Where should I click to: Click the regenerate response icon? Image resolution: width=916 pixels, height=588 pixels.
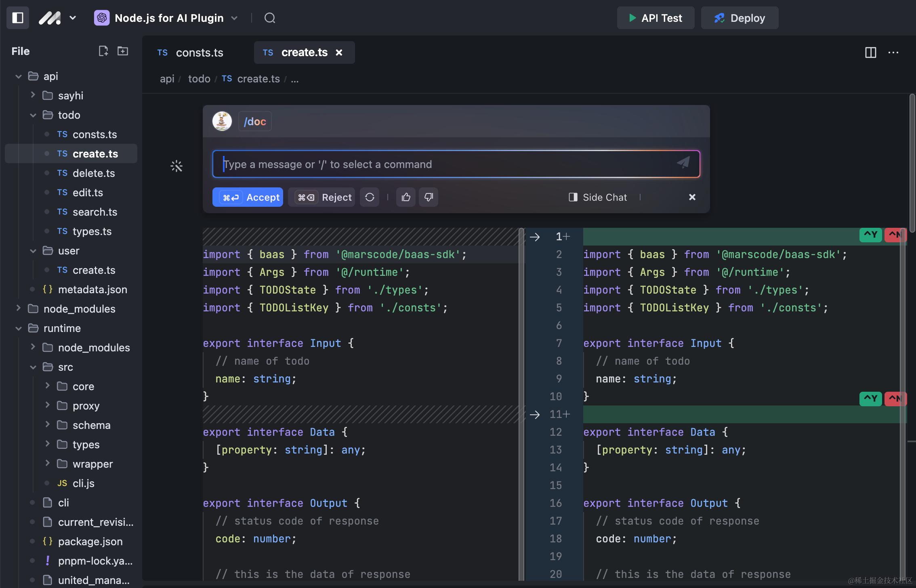point(370,197)
